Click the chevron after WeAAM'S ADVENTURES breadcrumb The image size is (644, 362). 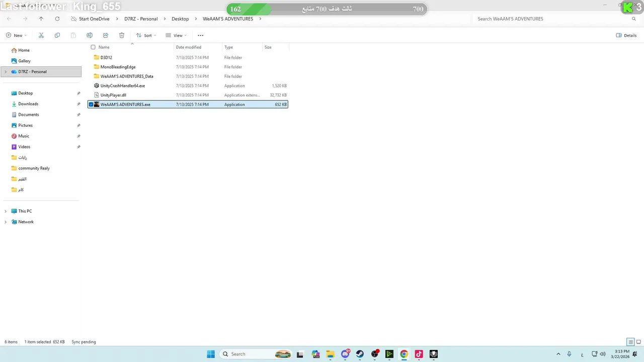point(260,19)
